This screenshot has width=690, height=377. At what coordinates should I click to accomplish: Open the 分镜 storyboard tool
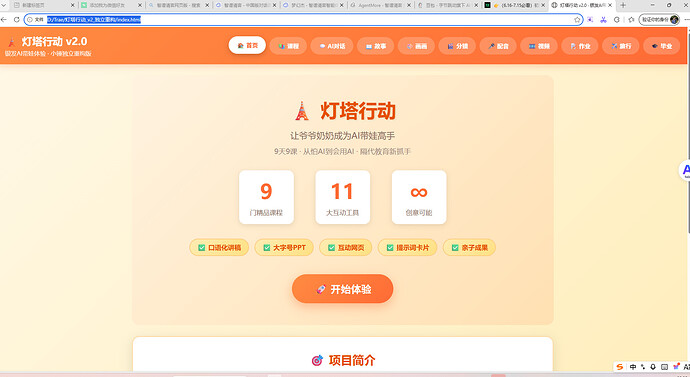pyautogui.click(x=457, y=46)
